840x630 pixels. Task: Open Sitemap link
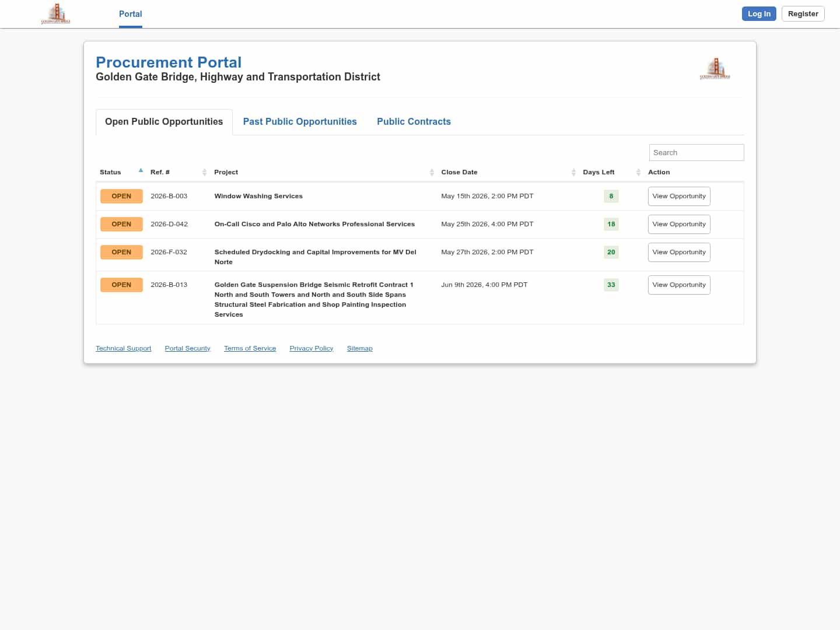[359, 348]
